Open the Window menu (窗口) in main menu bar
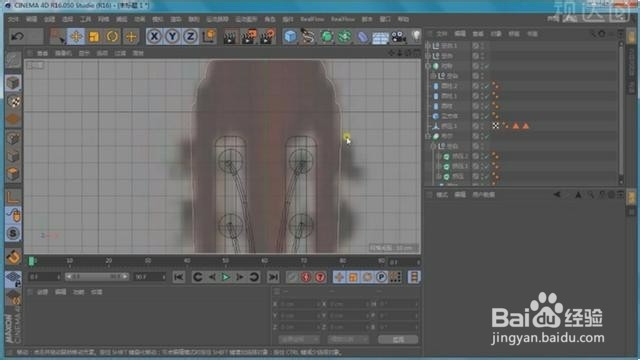 point(385,19)
